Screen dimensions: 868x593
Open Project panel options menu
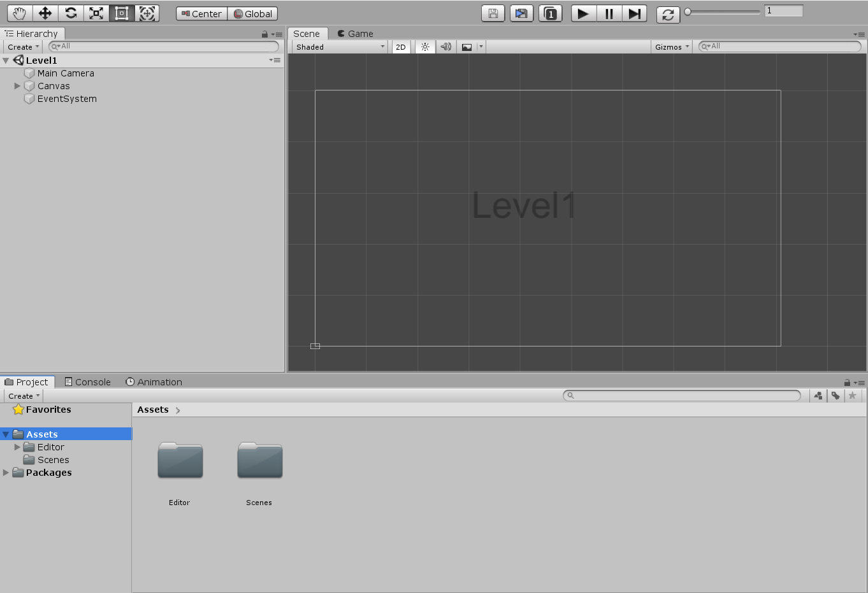click(859, 382)
